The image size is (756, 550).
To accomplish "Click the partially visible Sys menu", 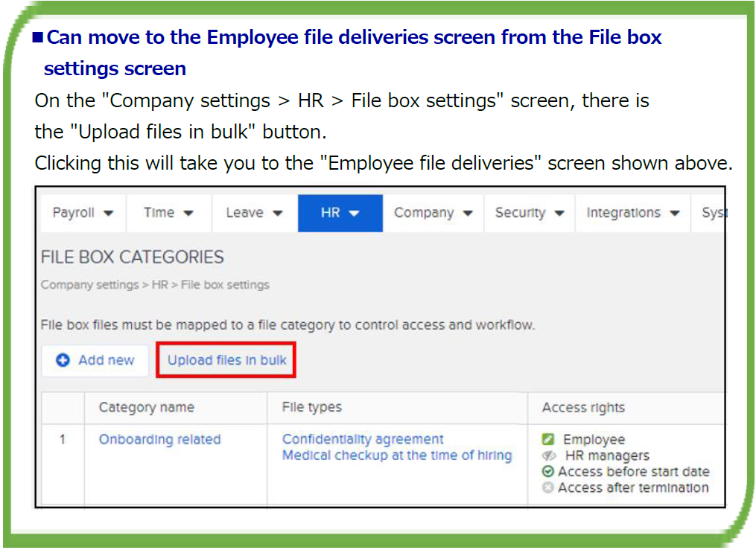I will point(709,213).
